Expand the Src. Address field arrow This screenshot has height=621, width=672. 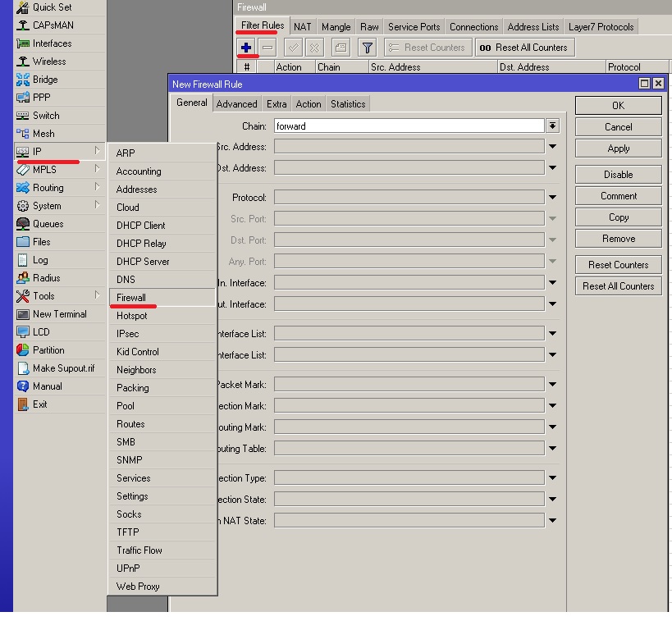click(x=552, y=147)
